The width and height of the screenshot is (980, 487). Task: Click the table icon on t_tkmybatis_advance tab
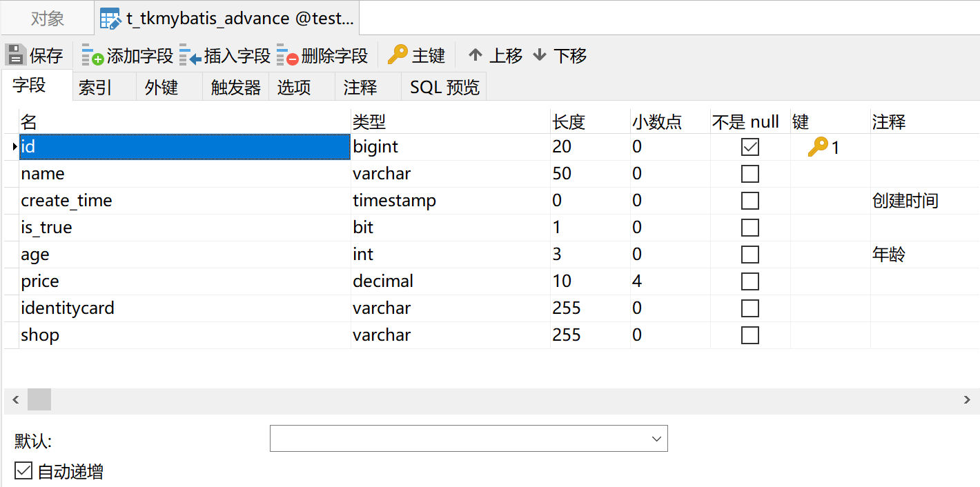coord(110,19)
